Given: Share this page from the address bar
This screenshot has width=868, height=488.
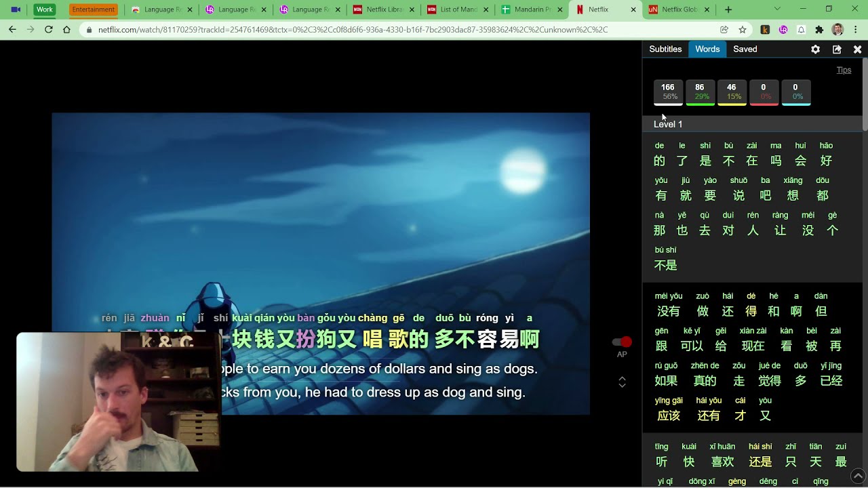Looking at the screenshot, I should coord(724,30).
